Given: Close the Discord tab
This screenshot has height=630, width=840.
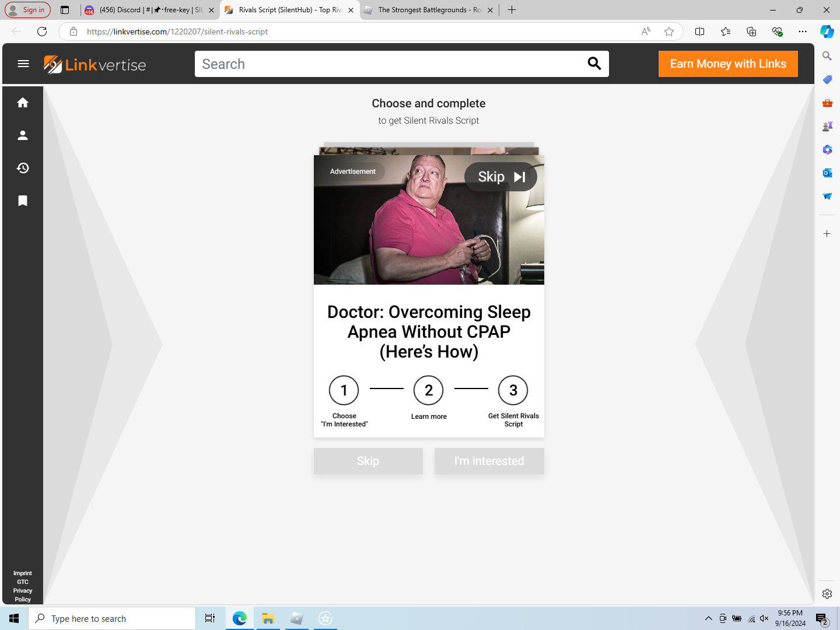Looking at the screenshot, I should [211, 10].
